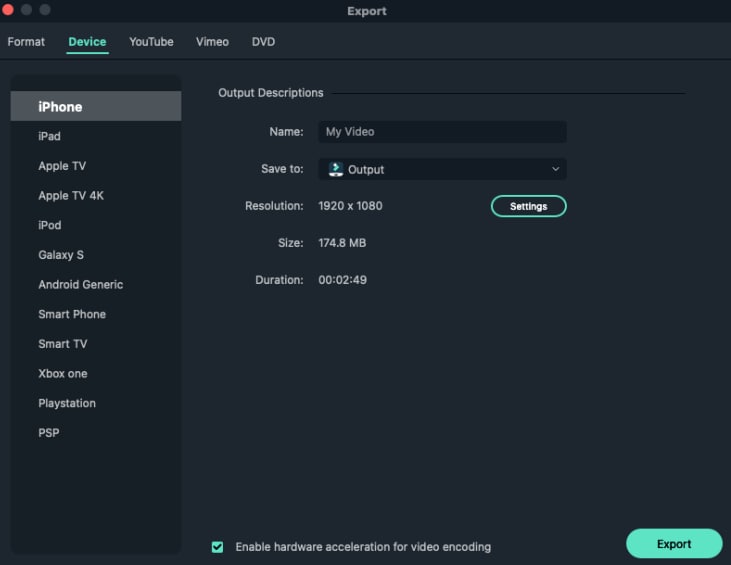Image resolution: width=731 pixels, height=565 pixels.
Task: Click the Device tab
Action: coord(87,42)
